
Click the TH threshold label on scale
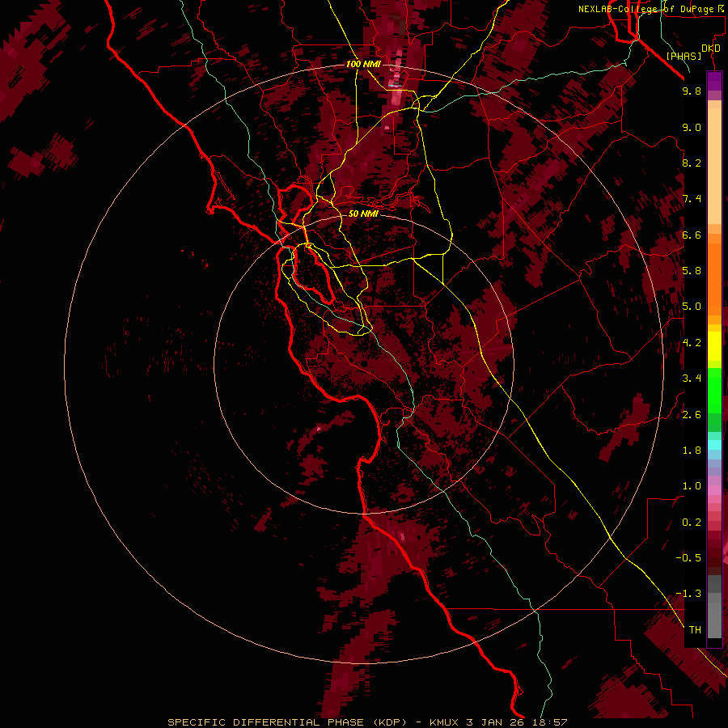[695, 630]
